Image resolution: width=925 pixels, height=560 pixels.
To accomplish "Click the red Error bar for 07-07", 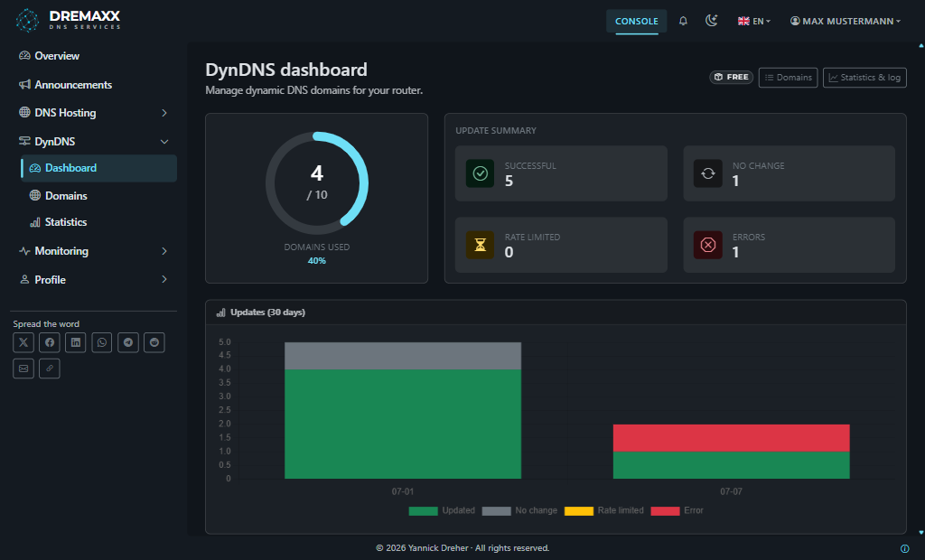I will [x=732, y=438].
